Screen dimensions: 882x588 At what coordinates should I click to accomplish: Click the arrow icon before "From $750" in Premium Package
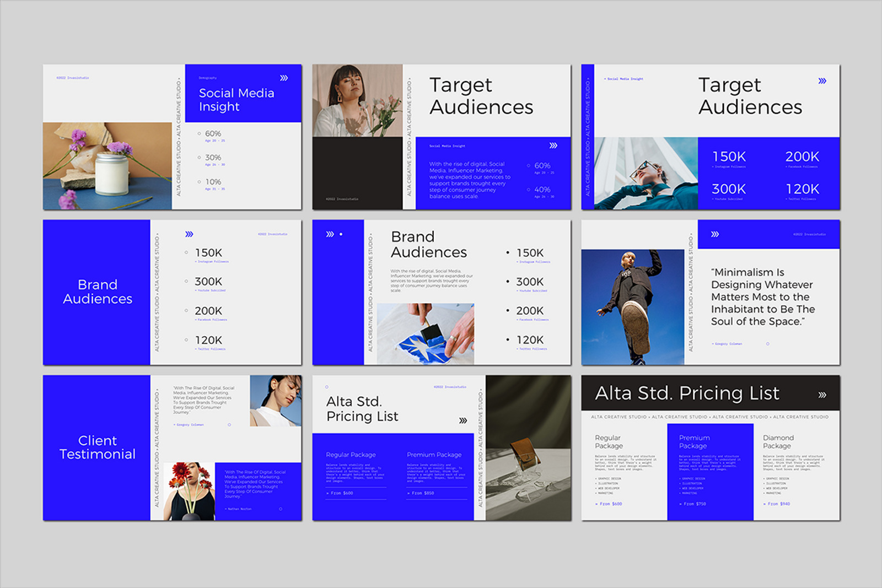tap(680, 504)
